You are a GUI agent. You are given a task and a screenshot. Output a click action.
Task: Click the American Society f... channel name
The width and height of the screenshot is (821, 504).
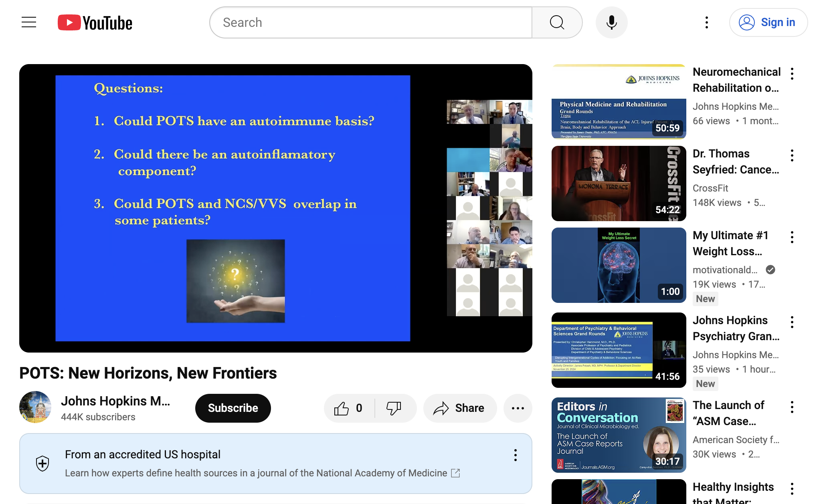click(x=736, y=440)
